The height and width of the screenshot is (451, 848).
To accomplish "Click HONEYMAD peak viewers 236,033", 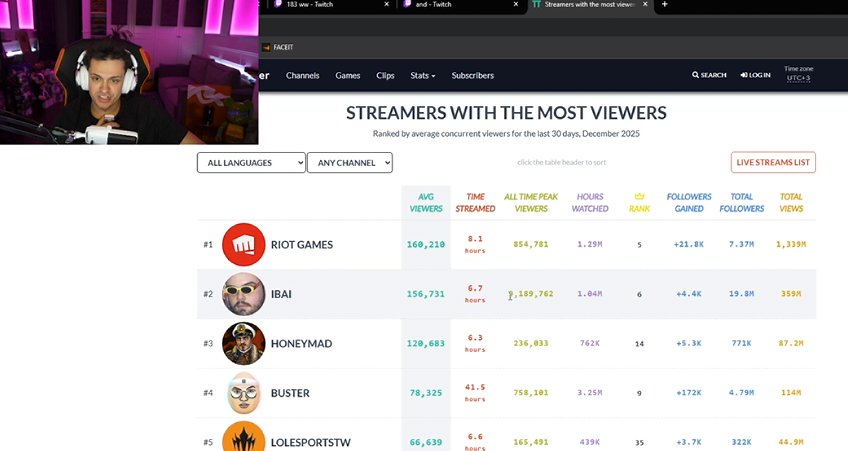I will (531, 343).
